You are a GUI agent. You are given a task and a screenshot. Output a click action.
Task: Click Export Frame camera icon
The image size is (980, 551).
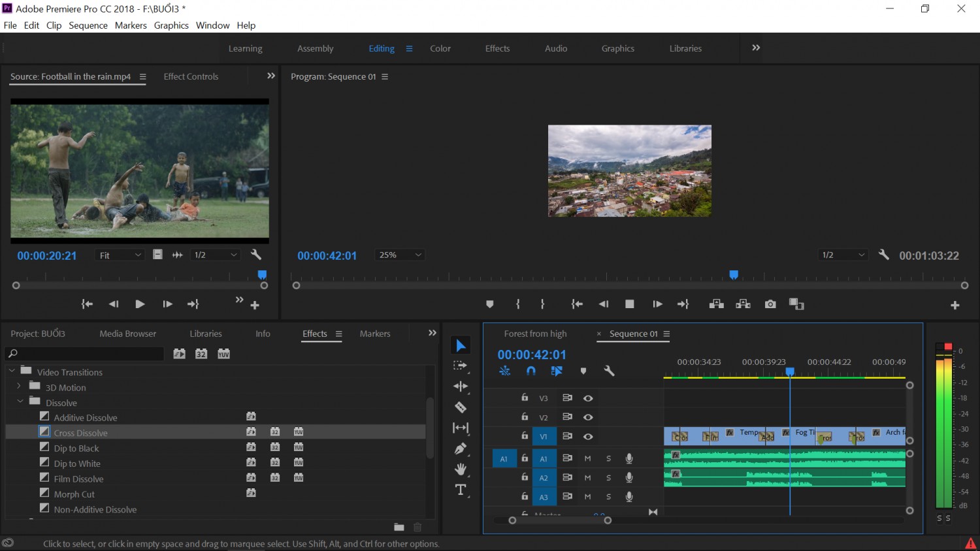770,304
